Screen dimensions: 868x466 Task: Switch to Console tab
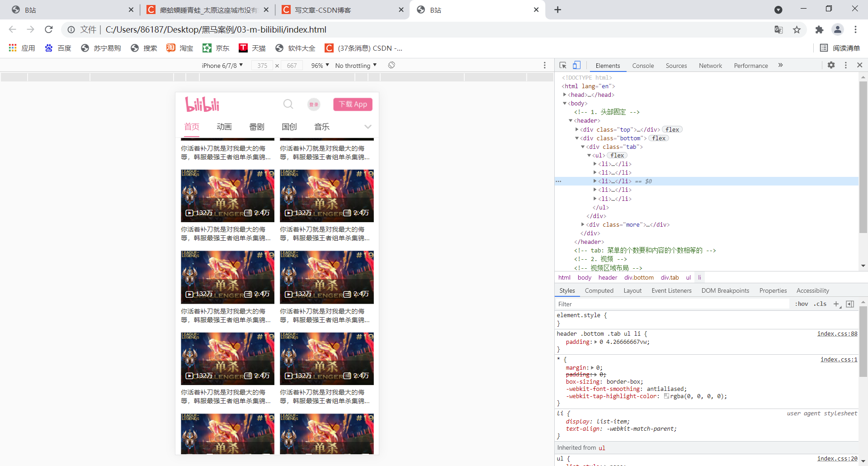pyautogui.click(x=643, y=66)
